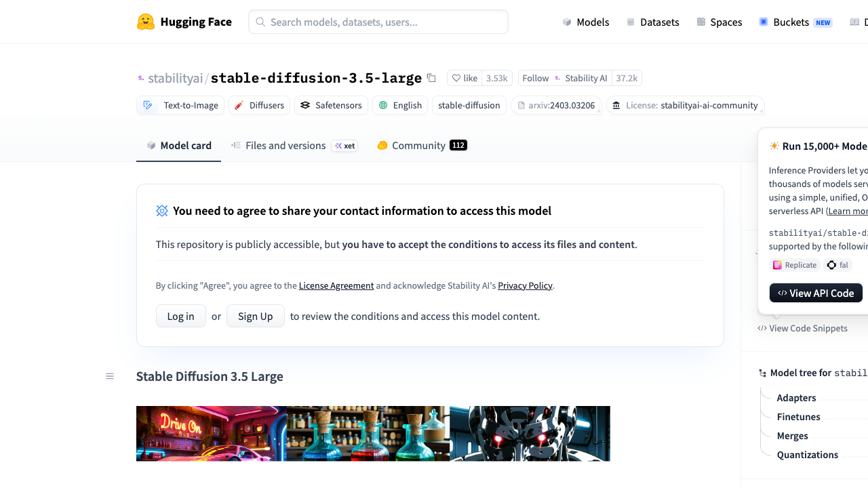The height and width of the screenshot is (488, 868).
Task: Open the Datasets page
Action: (652, 22)
